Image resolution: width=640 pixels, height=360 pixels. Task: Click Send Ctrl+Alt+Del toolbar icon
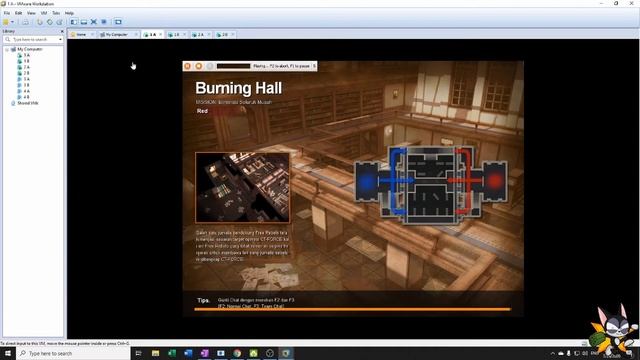[25, 22]
